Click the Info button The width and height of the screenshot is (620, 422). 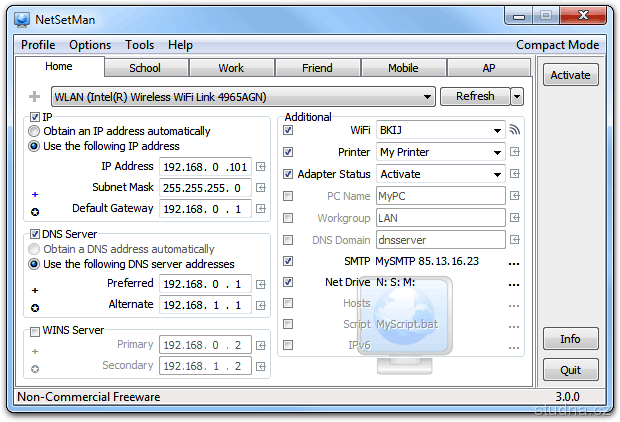[571, 339]
